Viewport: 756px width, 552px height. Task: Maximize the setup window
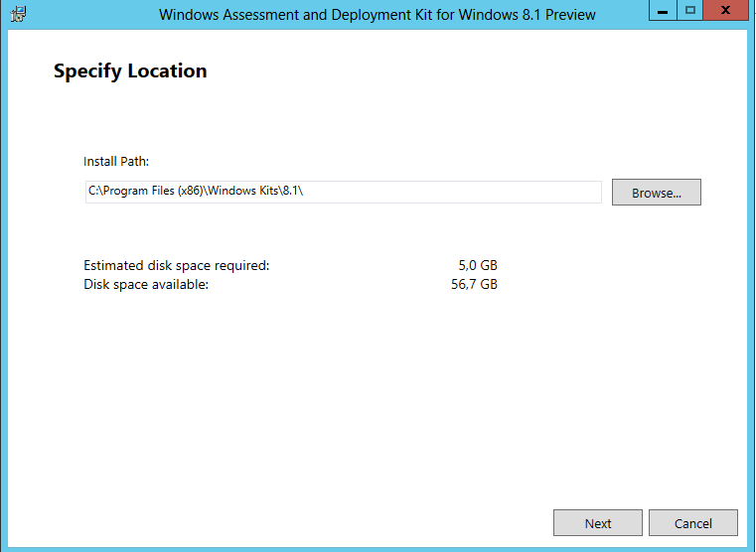(690, 10)
